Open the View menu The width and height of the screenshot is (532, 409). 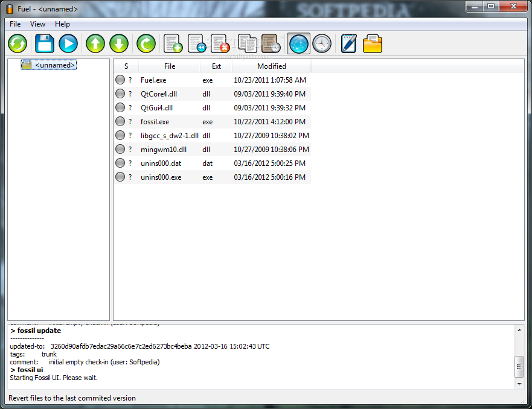point(37,24)
